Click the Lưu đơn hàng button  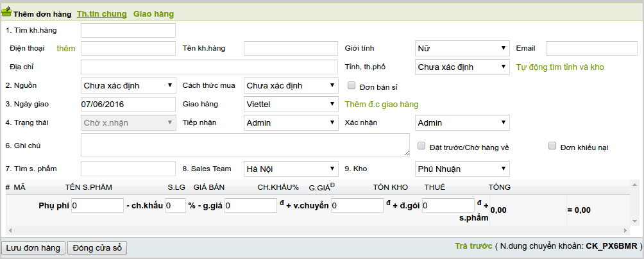(x=33, y=248)
